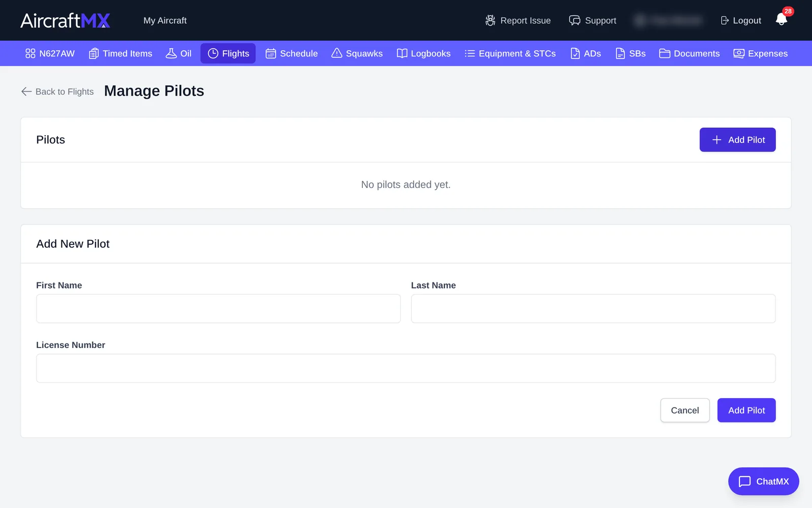Image resolution: width=812 pixels, height=508 pixels.
Task: Click the flask icon for Oil
Action: (x=172, y=53)
